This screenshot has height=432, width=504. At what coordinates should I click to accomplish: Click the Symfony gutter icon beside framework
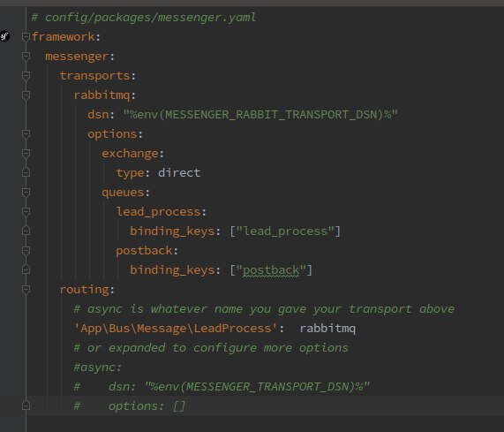coord(4,36)
